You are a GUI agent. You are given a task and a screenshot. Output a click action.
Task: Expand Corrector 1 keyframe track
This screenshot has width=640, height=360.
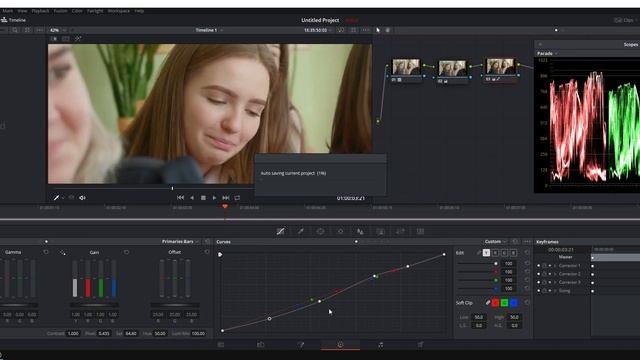click(x=555, y=266)
